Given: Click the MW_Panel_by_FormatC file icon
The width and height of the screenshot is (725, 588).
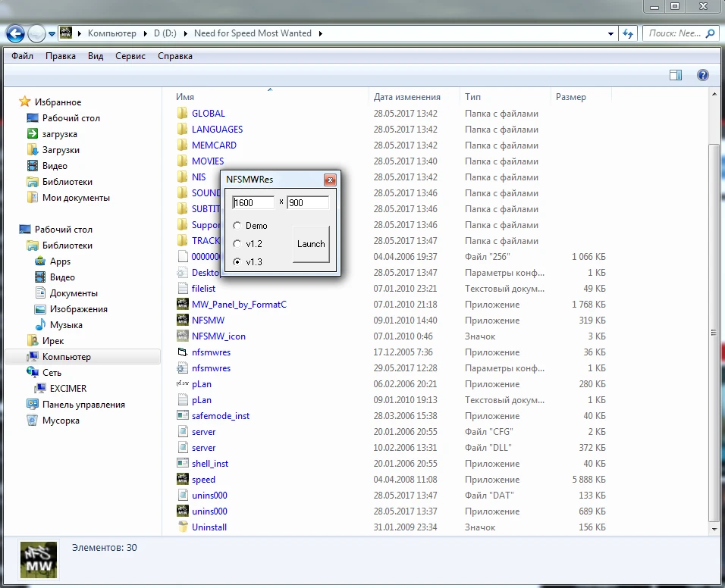Looking at the screenshot, I should 182,305.
